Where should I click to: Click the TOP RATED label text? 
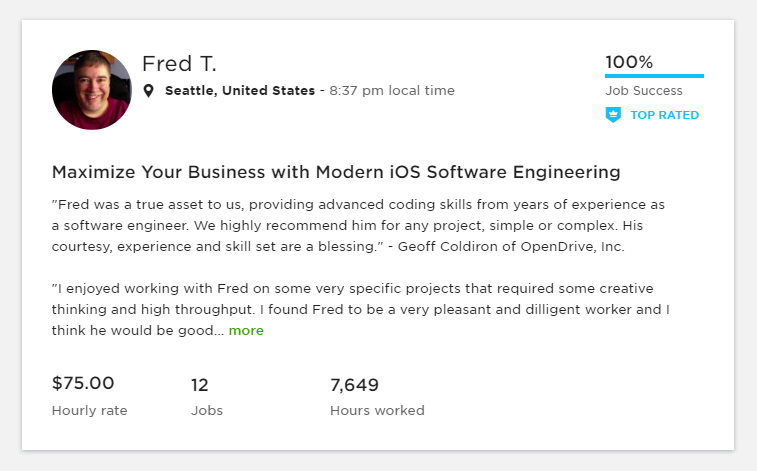(x=664, y=115)
